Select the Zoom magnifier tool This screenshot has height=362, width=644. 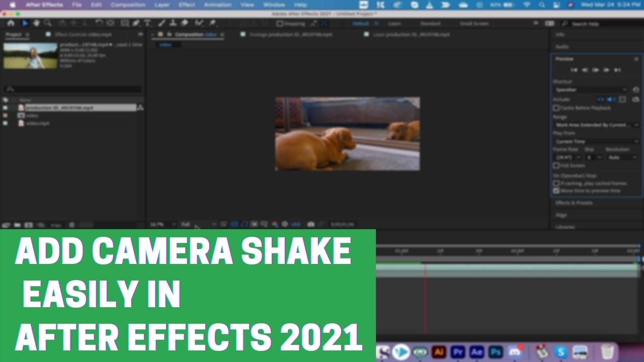pyautogui.click(x=48, y=23)
